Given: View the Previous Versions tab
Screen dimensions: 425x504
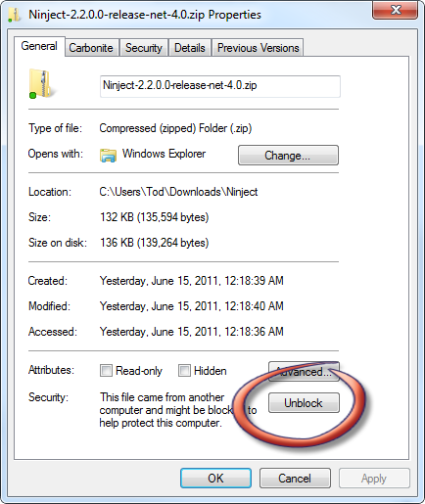Looking at the screenshot, I should pyautogui.click(x=258, y=48).
